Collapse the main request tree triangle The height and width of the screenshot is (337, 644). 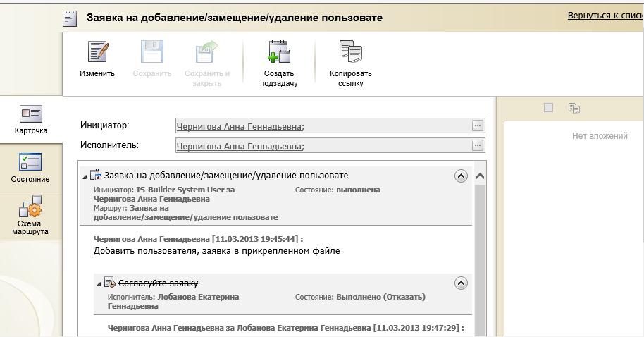[x=85, y=177]
